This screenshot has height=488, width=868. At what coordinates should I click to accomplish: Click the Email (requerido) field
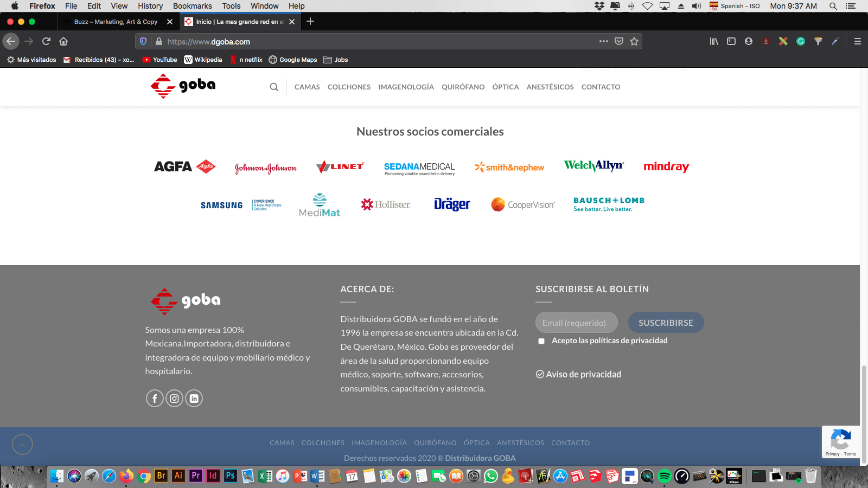click(x=576, y=323)
